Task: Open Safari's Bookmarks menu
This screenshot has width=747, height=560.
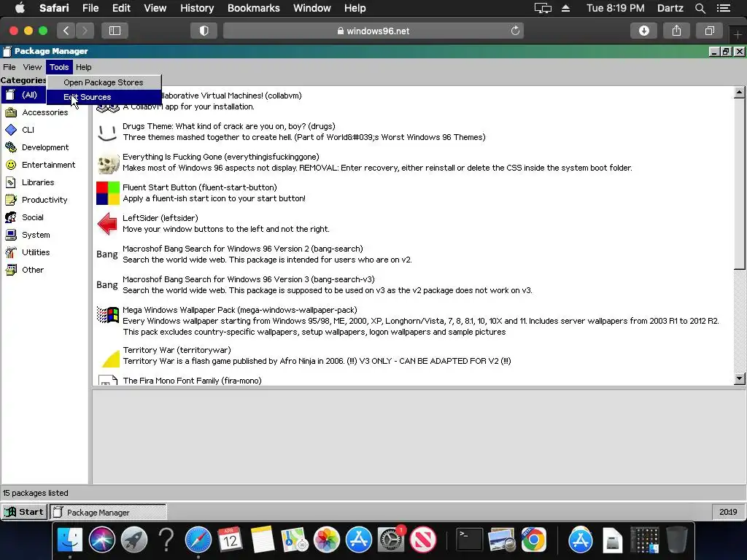Action: click(x=253, y=8)
